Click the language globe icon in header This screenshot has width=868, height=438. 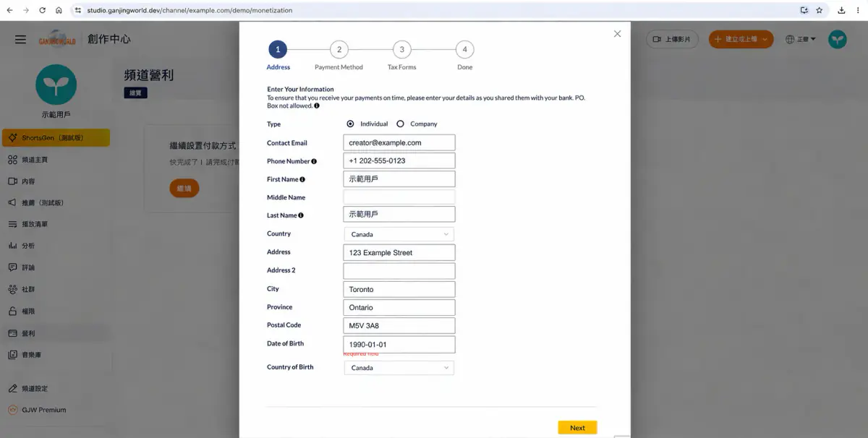(x=790, y=39)
